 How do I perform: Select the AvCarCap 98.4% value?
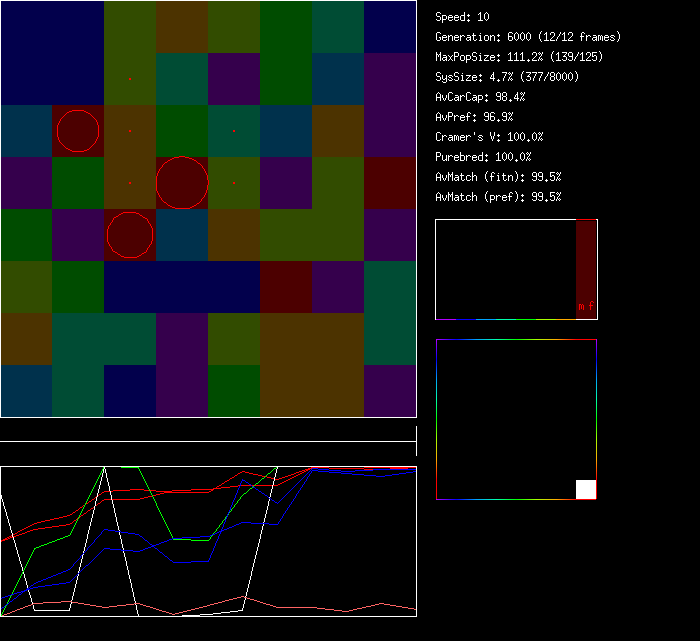click(480, 97)
